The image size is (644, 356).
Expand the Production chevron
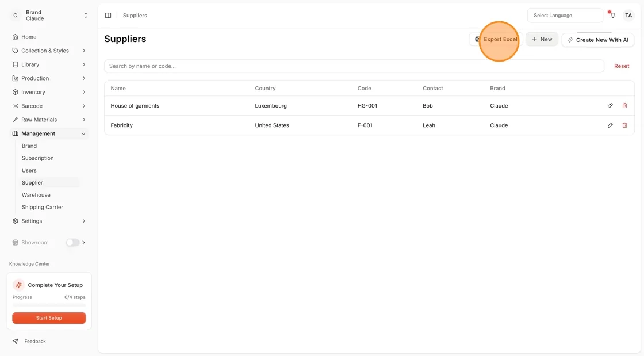[84, 78]
